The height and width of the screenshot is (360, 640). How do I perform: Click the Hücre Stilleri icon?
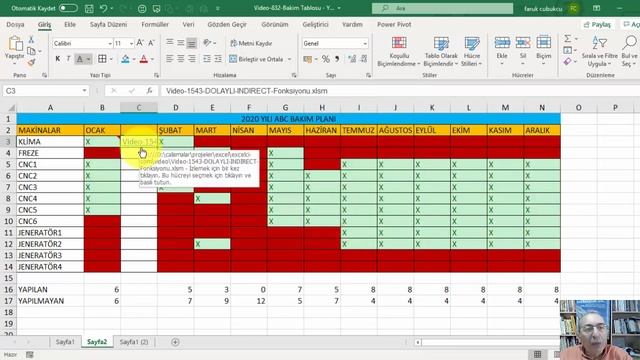coord(472,43)
